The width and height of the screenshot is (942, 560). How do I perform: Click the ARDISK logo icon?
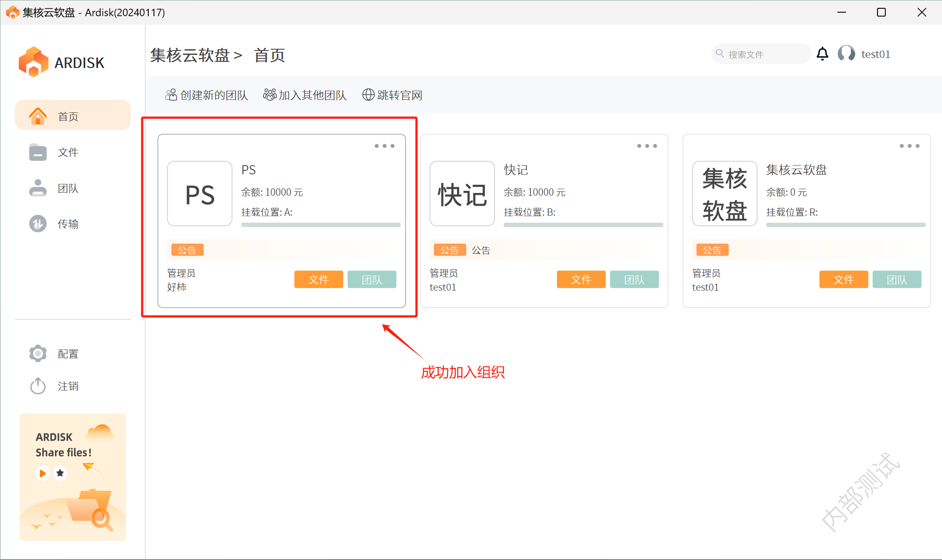(34, 62)
